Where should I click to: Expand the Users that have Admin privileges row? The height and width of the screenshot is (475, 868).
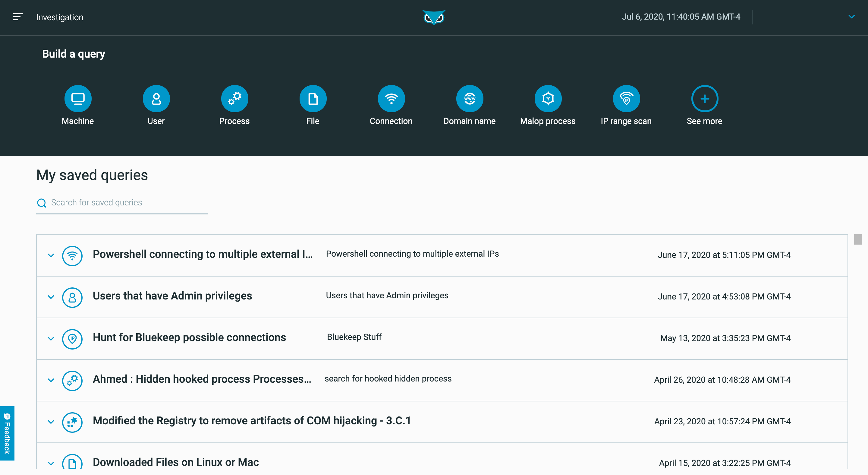point(51,297)
